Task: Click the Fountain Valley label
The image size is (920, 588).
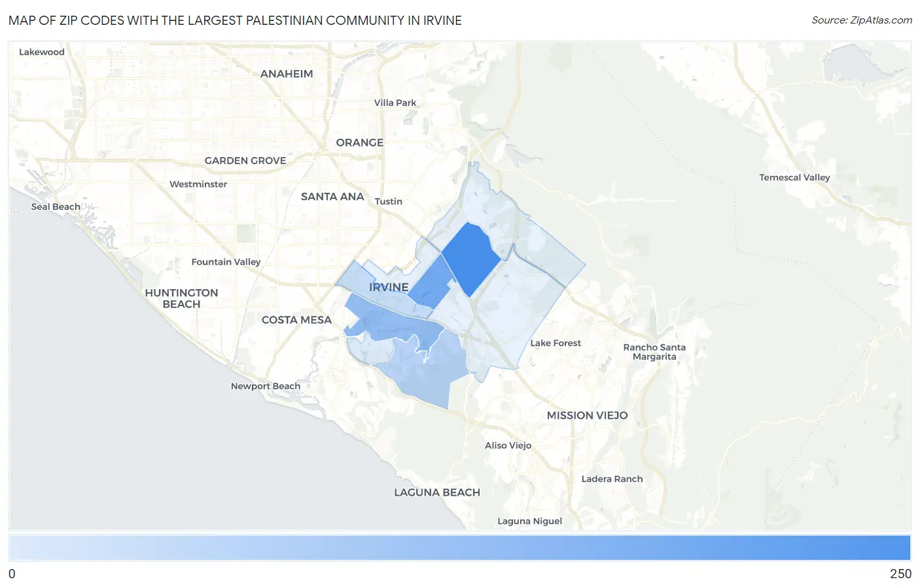Action: [x=226, y=262]
